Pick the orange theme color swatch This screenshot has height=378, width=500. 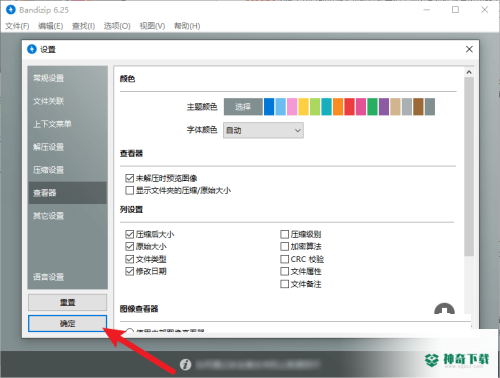coord(338,107)
